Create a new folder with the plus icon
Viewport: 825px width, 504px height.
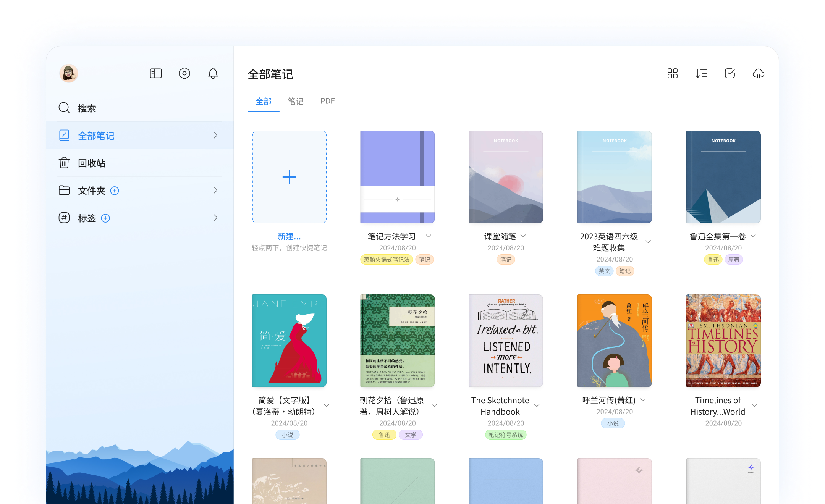coord(115,191)
